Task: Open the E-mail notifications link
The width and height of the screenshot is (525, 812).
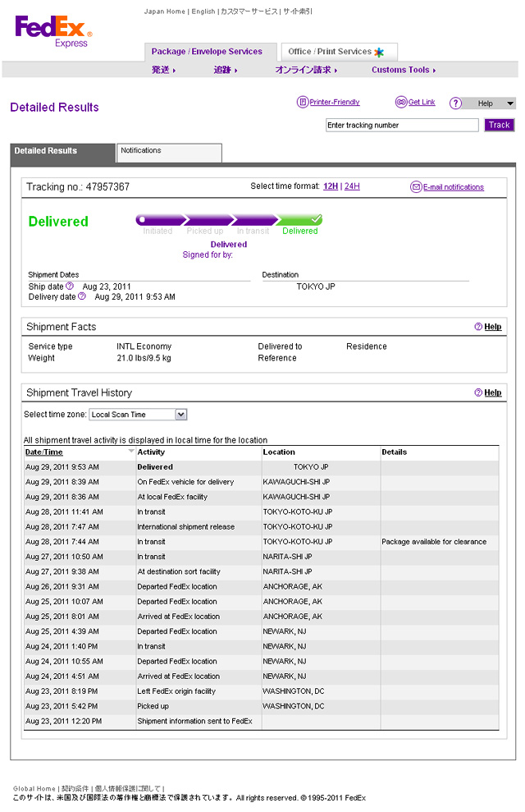Action: 454,187
